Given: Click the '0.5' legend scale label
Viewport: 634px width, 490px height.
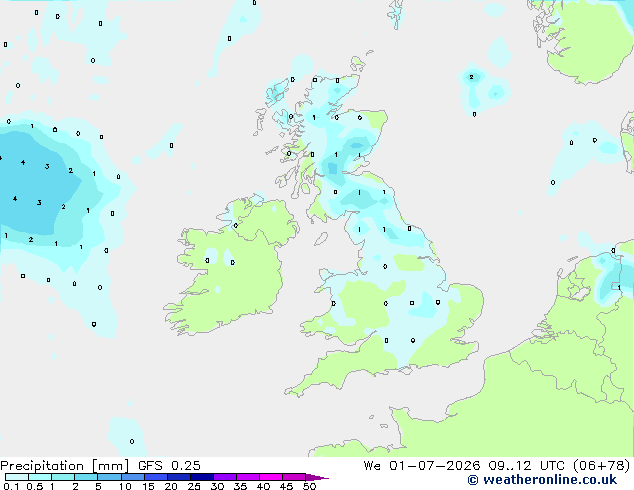Looking at the screenshot, I should 34,486.
